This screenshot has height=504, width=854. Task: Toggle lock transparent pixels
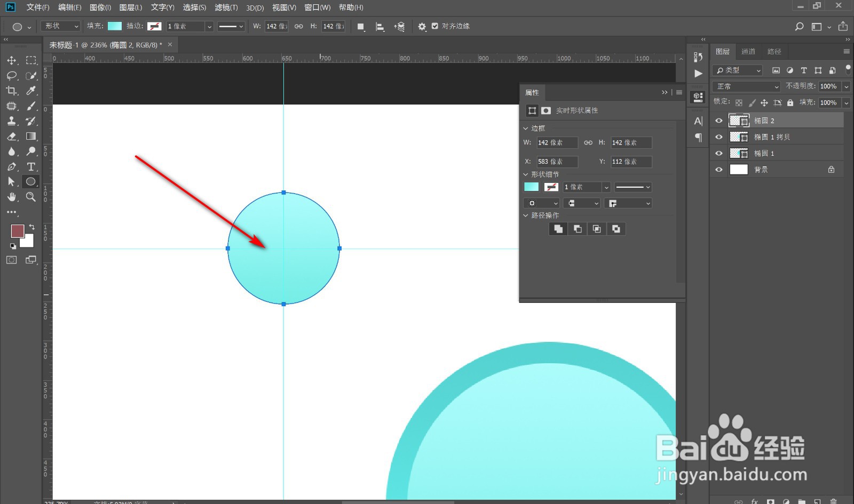click(x=739, y=102)
